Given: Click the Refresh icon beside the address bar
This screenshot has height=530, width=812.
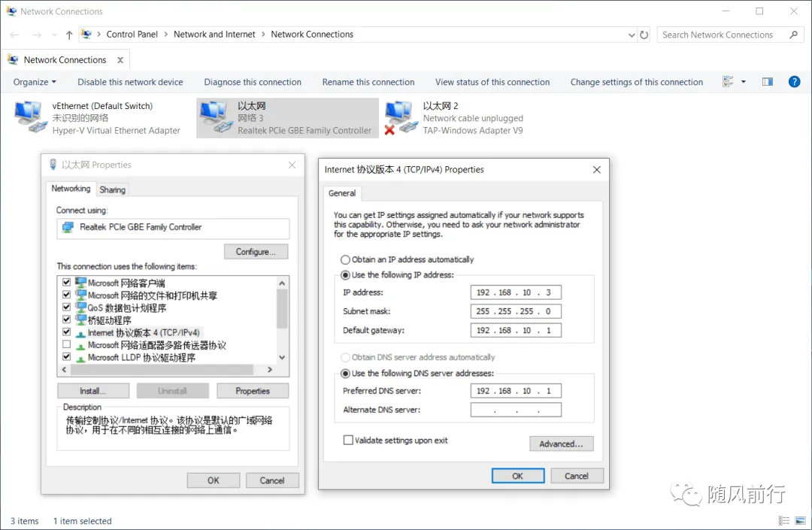Looking at the screenshot, I should (x=644, y=35).
